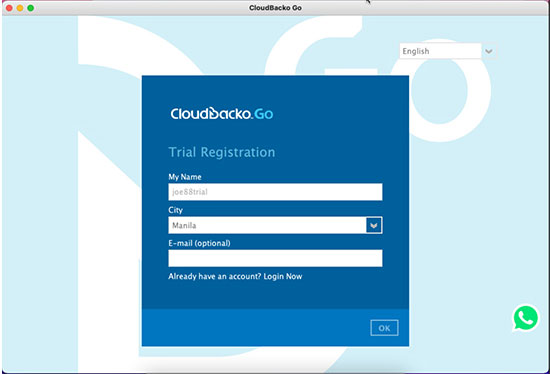Image resolution: width=550 pixels, height=374 pixels.
Task: Open WhatsApp support chat icon
Action: tap(525, 318)
